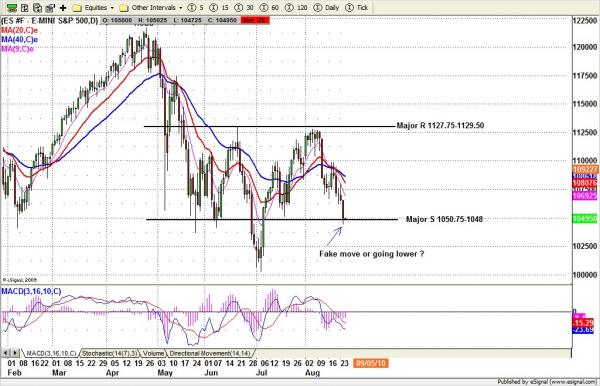Click the Major S 1050.75-1048 annotation
The image size is (600, 386).
tap(444, 219)
